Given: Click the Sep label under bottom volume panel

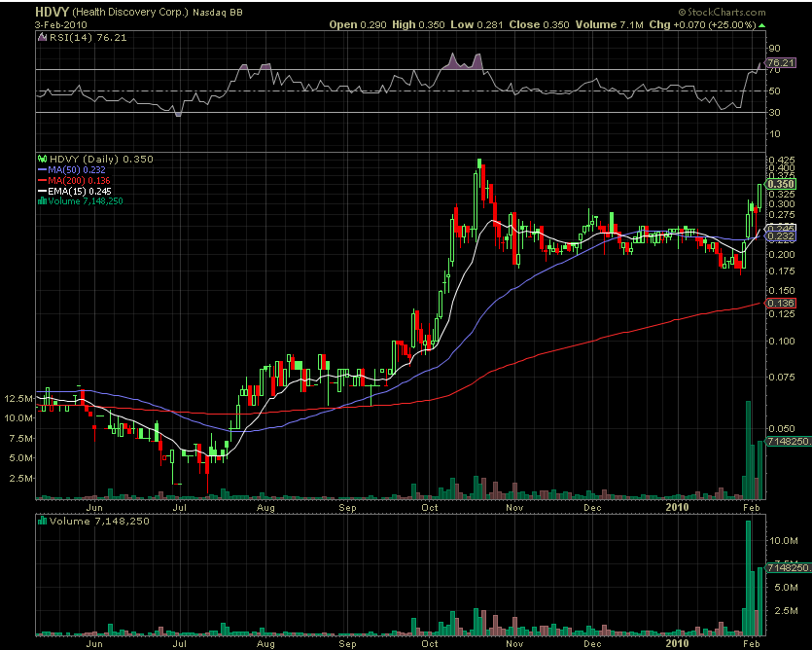Looking at the screenshot, I should [347, 644].
